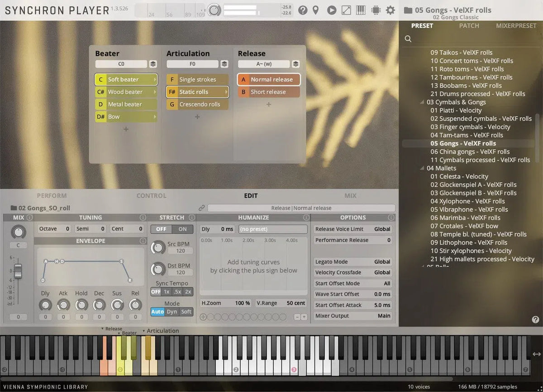Click the location pin icon in toolbar
The width and height of the screenshot is (543, 392).
316,10
